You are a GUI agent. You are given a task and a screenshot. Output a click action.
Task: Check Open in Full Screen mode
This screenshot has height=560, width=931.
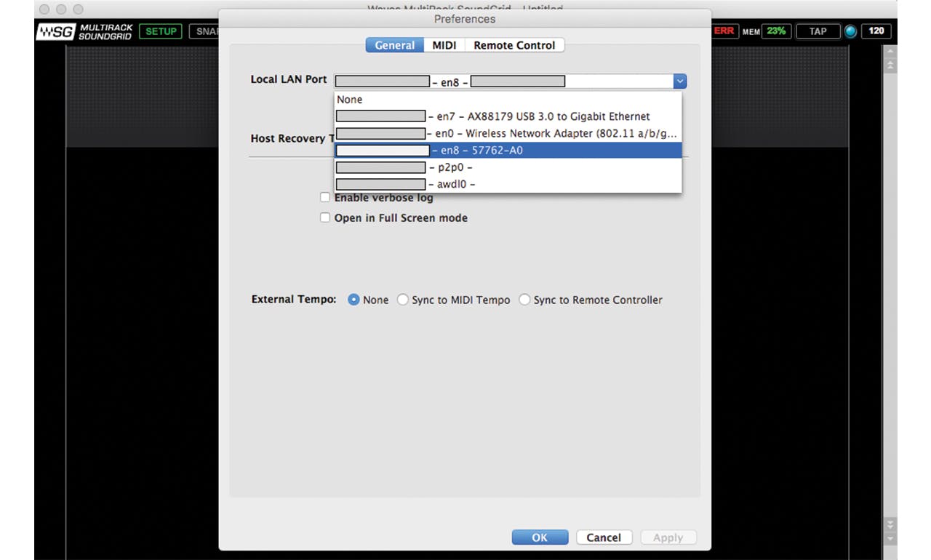(325, 217)
